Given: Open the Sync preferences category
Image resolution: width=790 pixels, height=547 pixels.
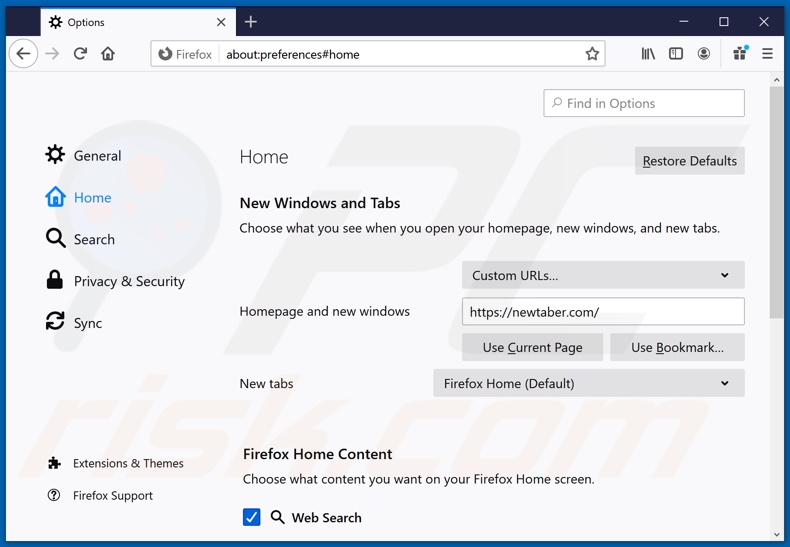Looking at the screenshot, I should (74, 322).
